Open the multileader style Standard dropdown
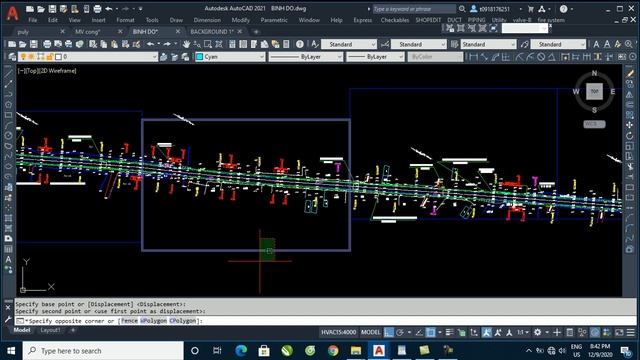 (x=558, y=44)
